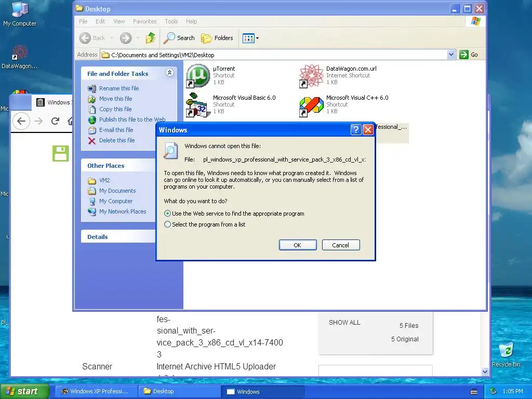This screenshot has width=532, height=399.
Task: Switch to Windows taskbar item
Action: pos(262,392)
